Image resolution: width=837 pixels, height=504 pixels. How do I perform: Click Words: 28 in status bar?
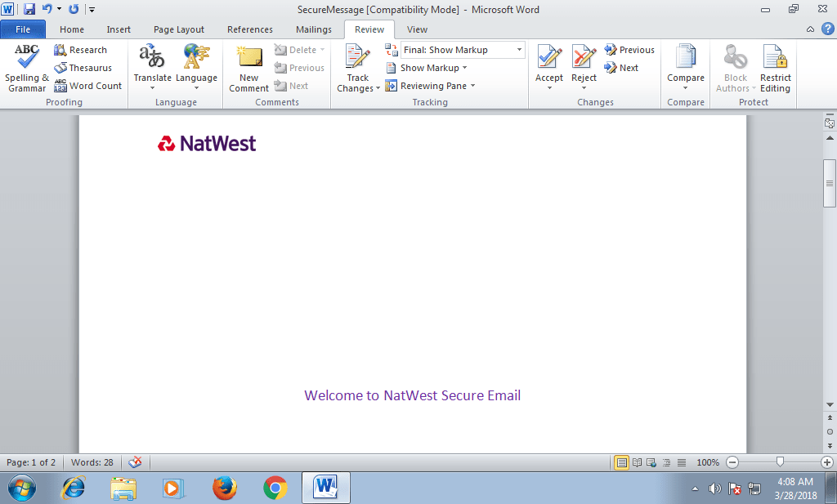coord(92,462)
